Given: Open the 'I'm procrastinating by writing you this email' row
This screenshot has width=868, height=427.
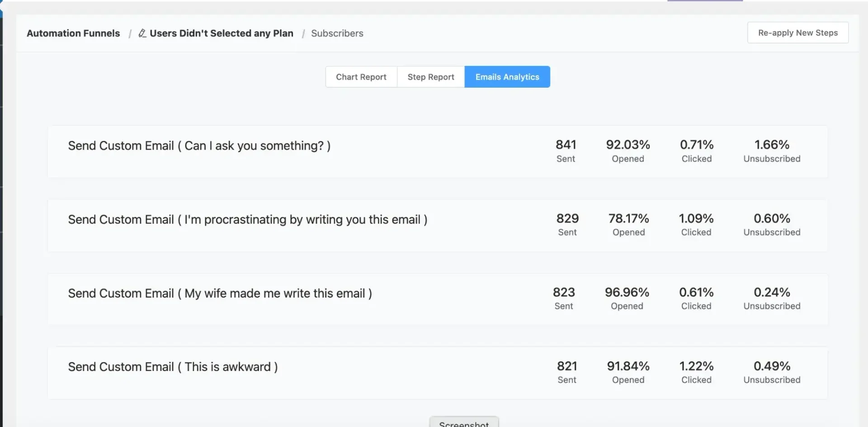Looking at the screenshot, I should 247,219.
